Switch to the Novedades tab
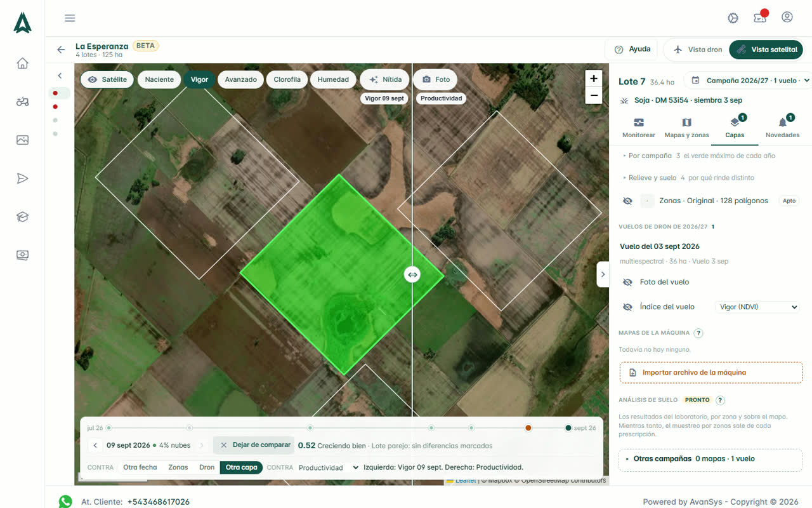The image size is (812, 508). [782, 128]
